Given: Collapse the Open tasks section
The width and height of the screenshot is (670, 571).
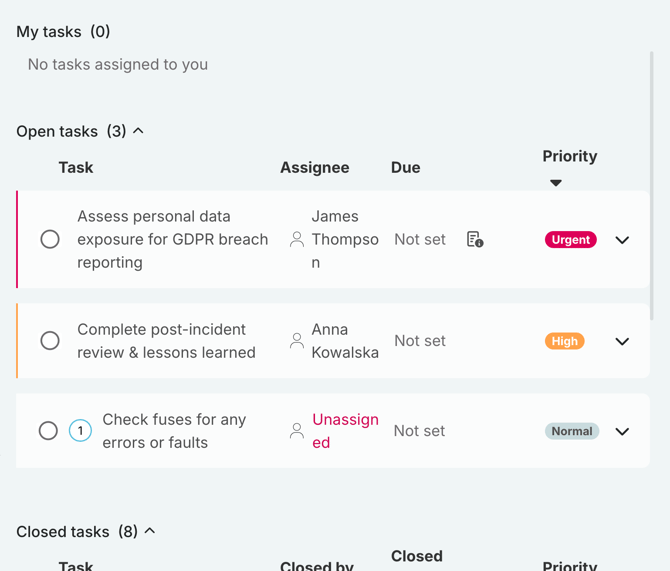Looking at the screenshot, I should (138, 131).
